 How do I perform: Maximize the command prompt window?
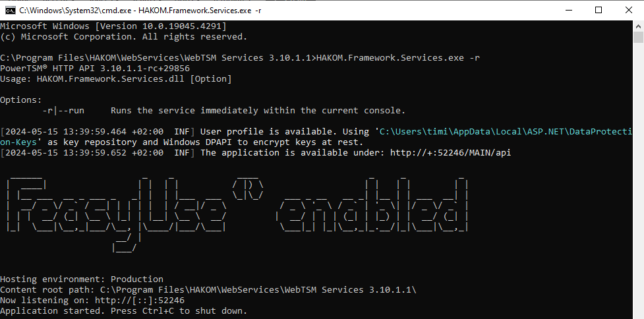[599, 10]
